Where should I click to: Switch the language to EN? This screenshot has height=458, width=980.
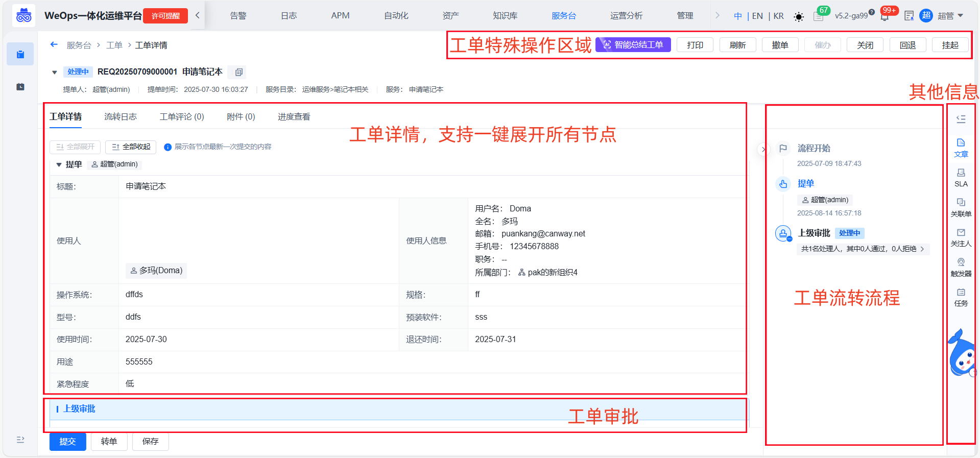[x=757, y=16]
